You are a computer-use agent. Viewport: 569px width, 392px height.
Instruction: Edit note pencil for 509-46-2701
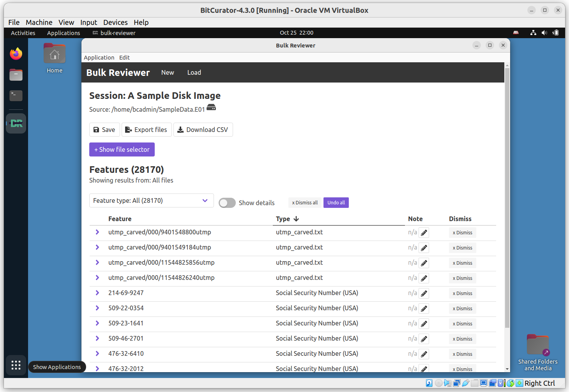click(x=424, y=339)
